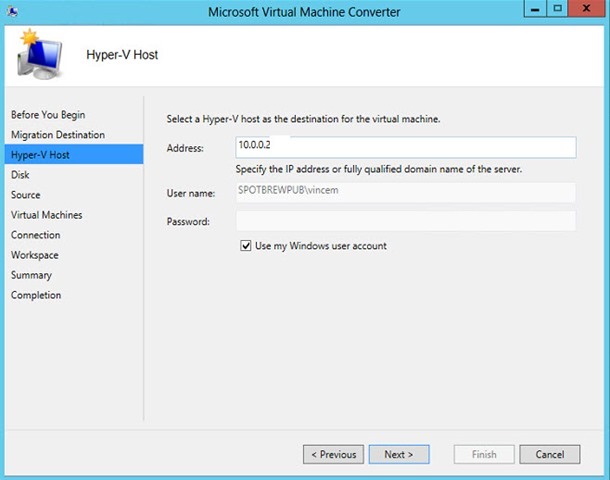Select the Hyper-V Host step

[x=74, y=154]
